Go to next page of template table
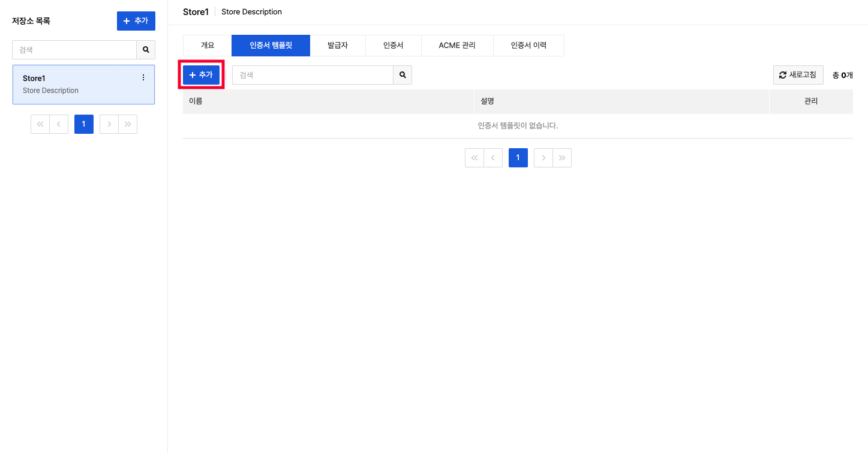 [543, 158]
